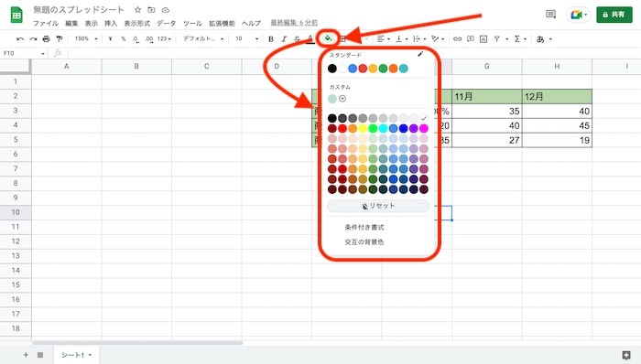
Task: Open the 150% zoom dropdown
Action: click(86, 38)
